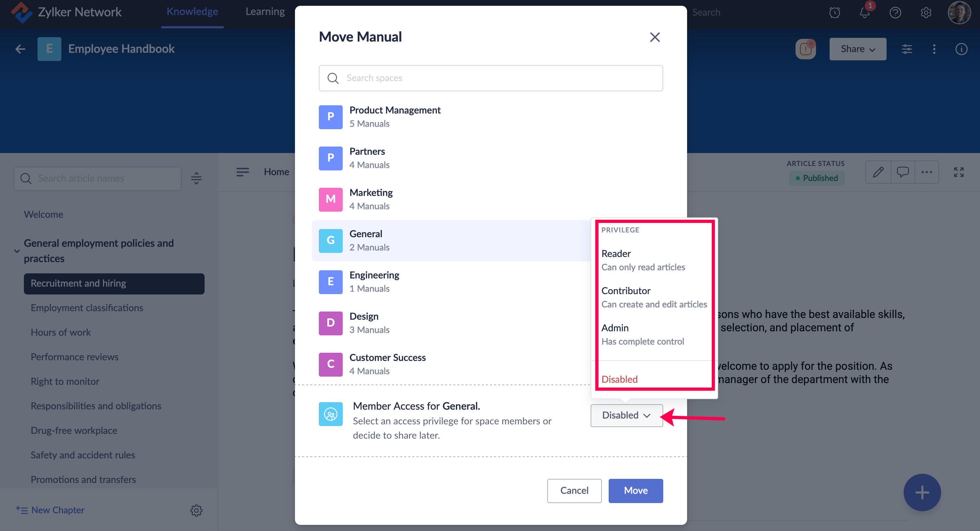This screenshot has width=980, height=531.
Task: Click the notifications bell icon
Action: point(864,13)
